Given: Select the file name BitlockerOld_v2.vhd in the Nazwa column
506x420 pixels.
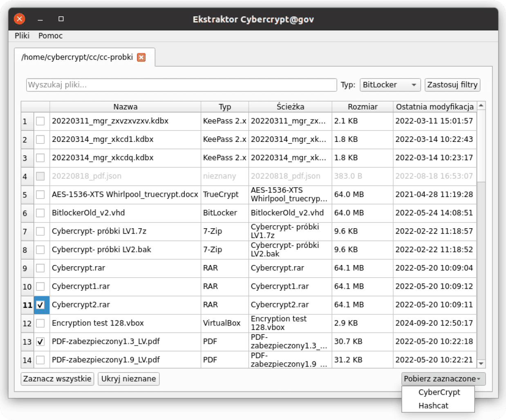Looking at the screenshot, I should coord(88,213).
